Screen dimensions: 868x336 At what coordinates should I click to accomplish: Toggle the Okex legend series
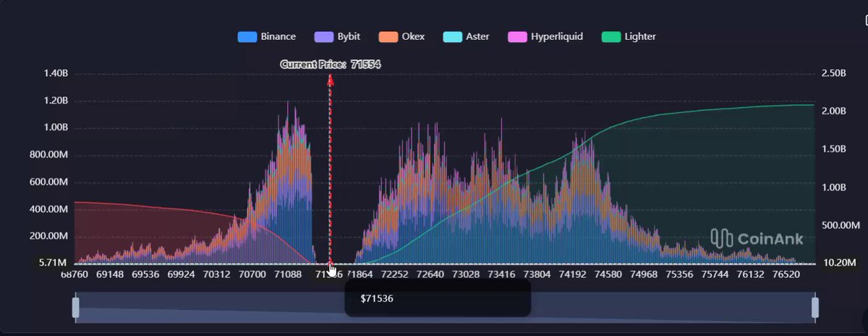[x=401, y=36]
